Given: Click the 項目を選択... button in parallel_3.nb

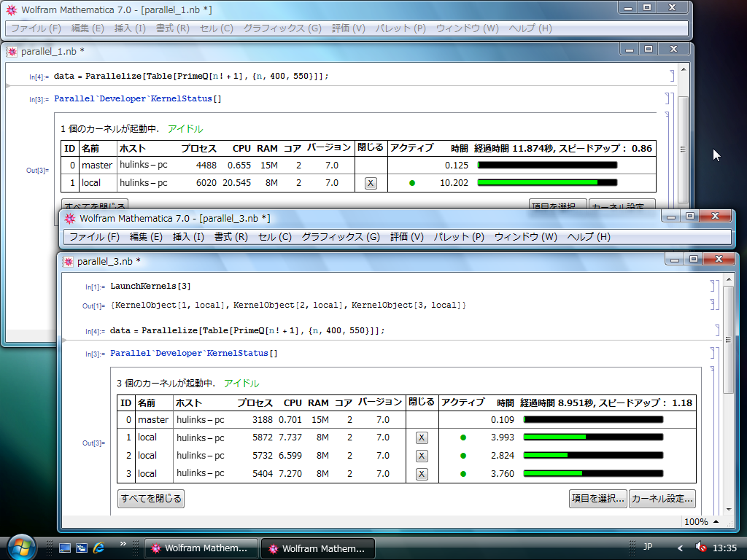Looking at the screenshot, I should (598, 499).
